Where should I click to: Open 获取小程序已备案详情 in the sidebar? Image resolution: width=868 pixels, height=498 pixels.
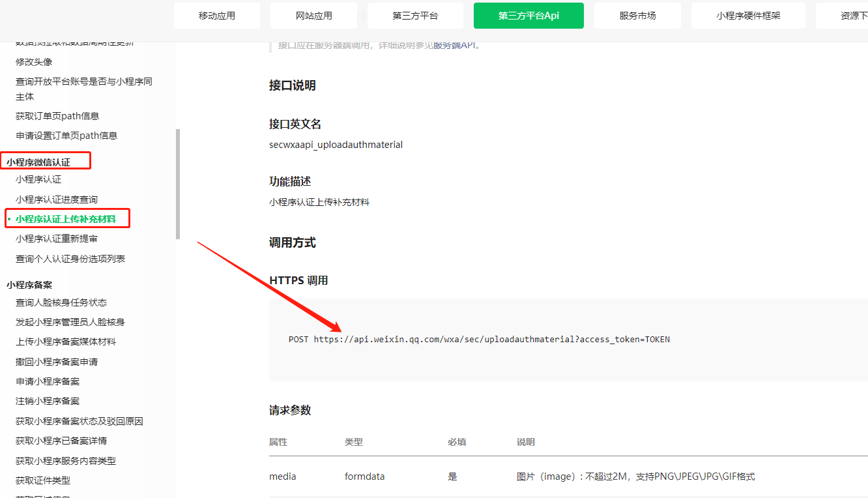(61, 441)
